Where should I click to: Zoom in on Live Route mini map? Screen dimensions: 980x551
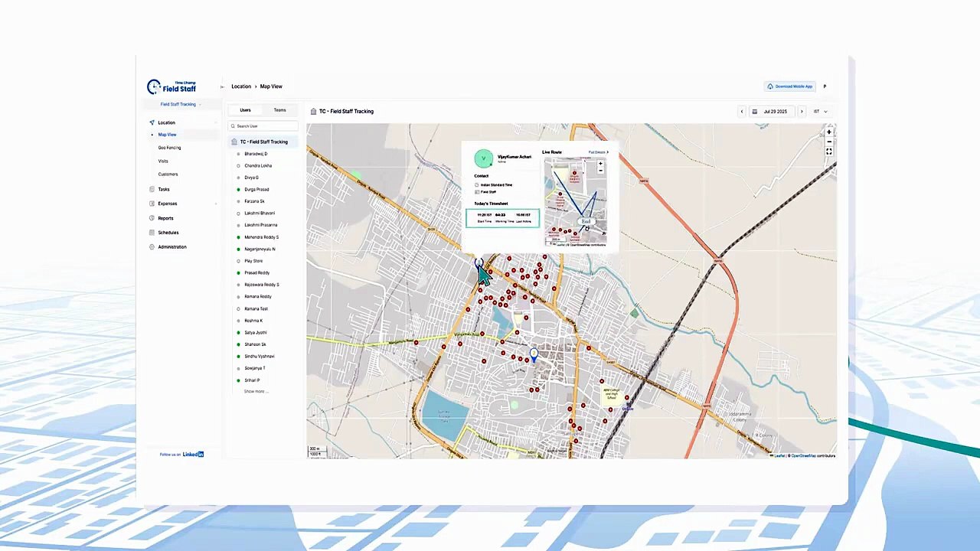[x=600, y=164]
